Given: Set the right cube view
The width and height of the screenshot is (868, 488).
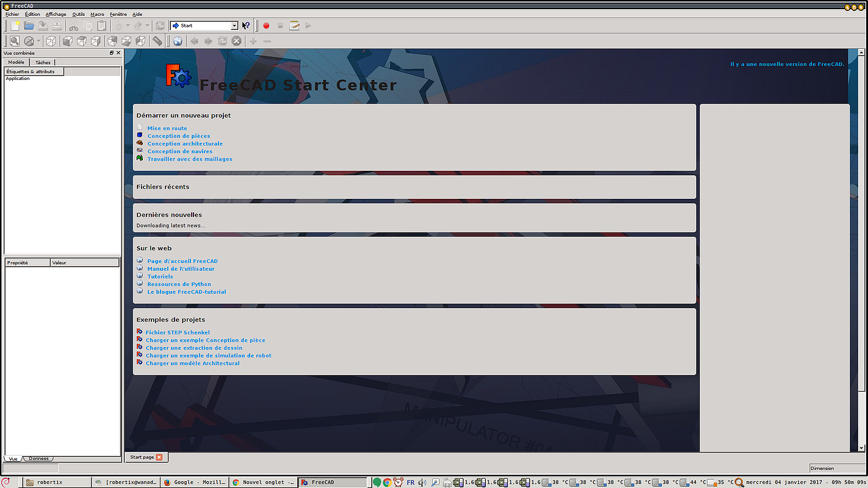Looking at the screenshot, I should point(96,41).
